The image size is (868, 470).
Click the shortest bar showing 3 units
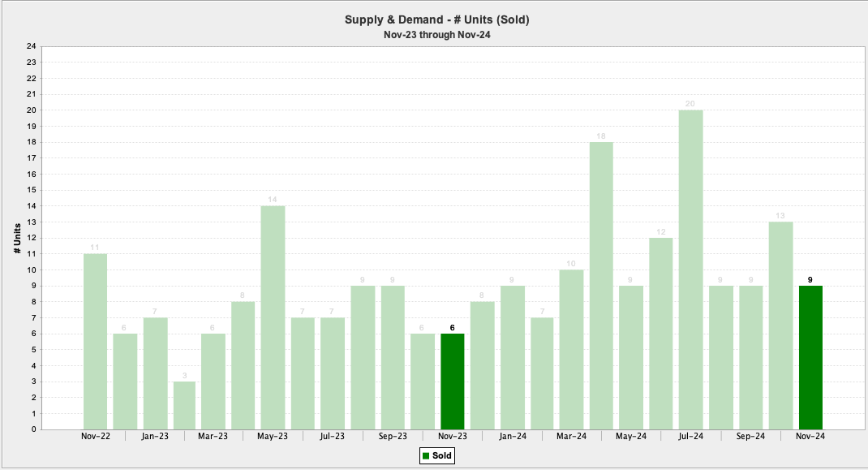pyautogui.click(x=184, y=405)
